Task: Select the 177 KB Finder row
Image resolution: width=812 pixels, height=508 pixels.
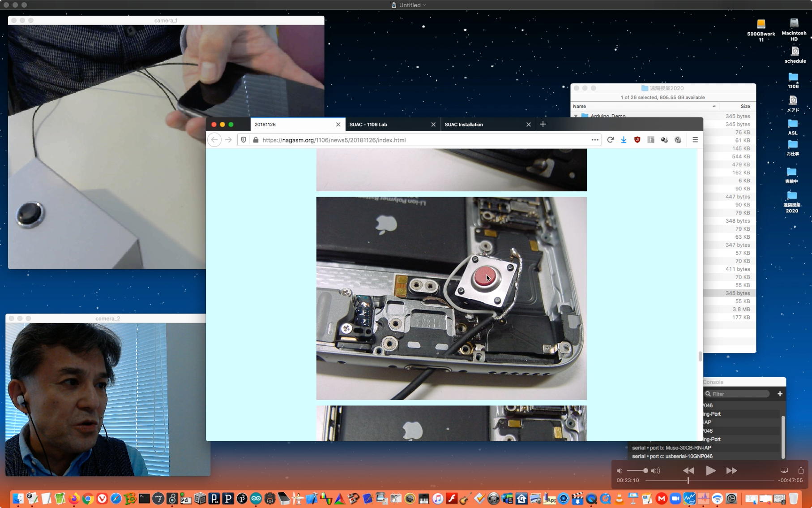Action: [729, 317]
